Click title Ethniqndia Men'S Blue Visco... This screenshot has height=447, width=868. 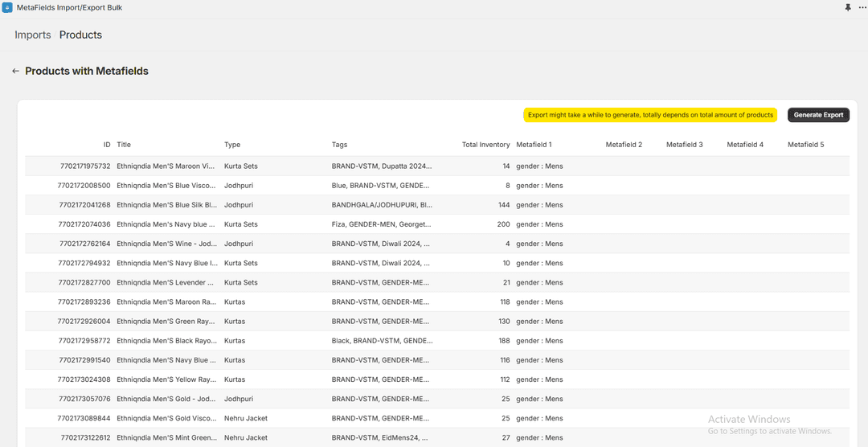166,186
